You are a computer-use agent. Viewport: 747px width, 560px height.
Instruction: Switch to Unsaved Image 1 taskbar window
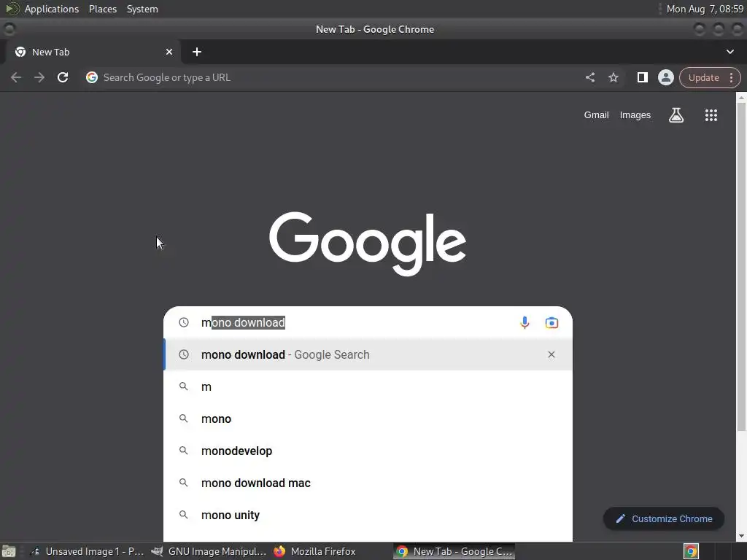click(x=87, y=551)
